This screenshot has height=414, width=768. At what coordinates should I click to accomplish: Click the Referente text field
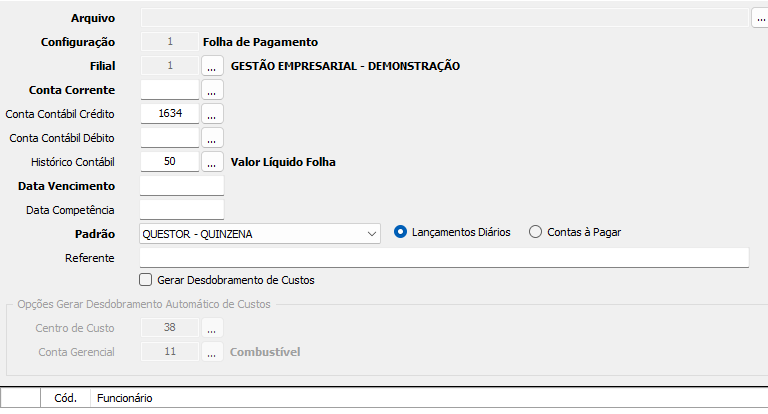click(x=444, y=258)
